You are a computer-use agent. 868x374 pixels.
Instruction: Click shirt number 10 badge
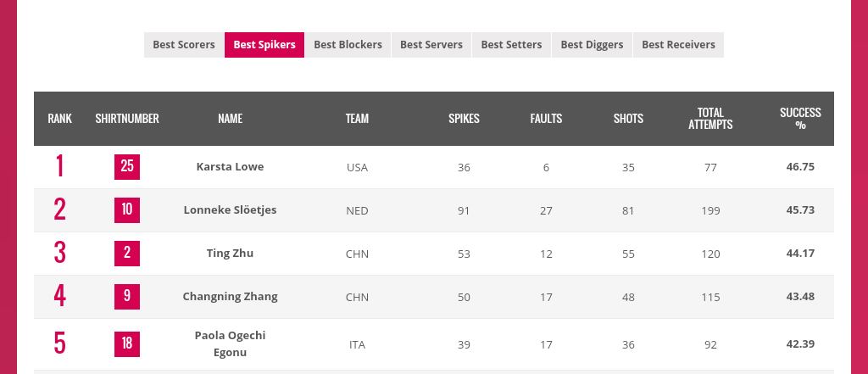(127, 210)
